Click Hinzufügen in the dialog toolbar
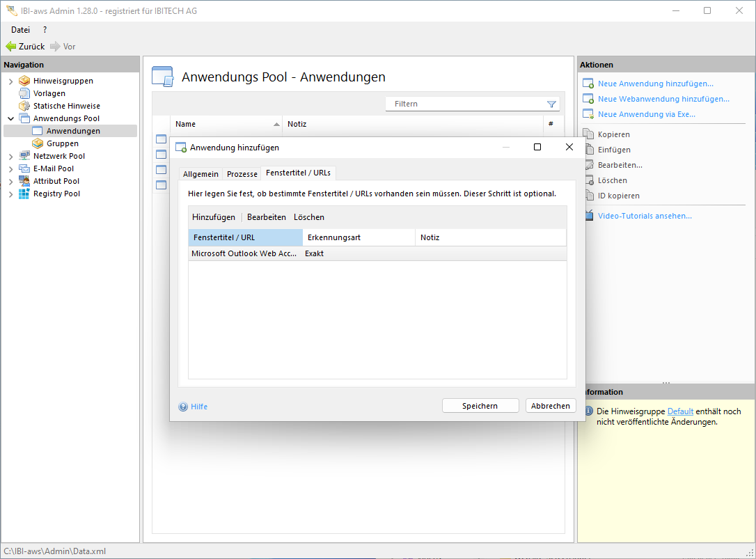The width and height of the screenshot is (756, 559). pyautogui.click(x=214, y=217)
